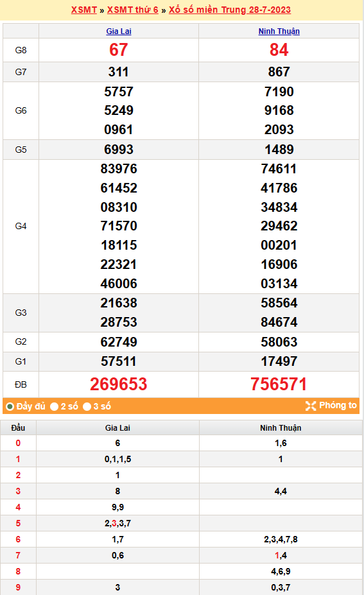Click G4 number 83976
The width and height of the screenshot is (364, 595).
click(x=118, y=169)
